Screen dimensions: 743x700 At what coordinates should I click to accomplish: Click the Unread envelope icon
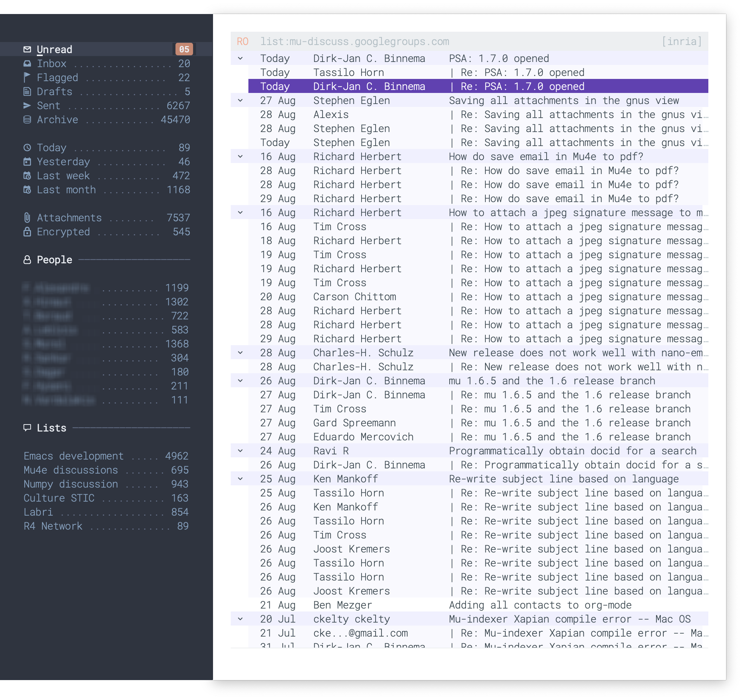coord(27,49)
